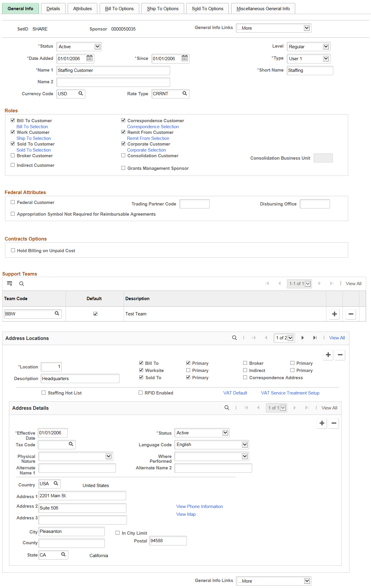Add a new Address Details row
The height and width of the screenshot is (588, 371).
[x=322, y=423]
